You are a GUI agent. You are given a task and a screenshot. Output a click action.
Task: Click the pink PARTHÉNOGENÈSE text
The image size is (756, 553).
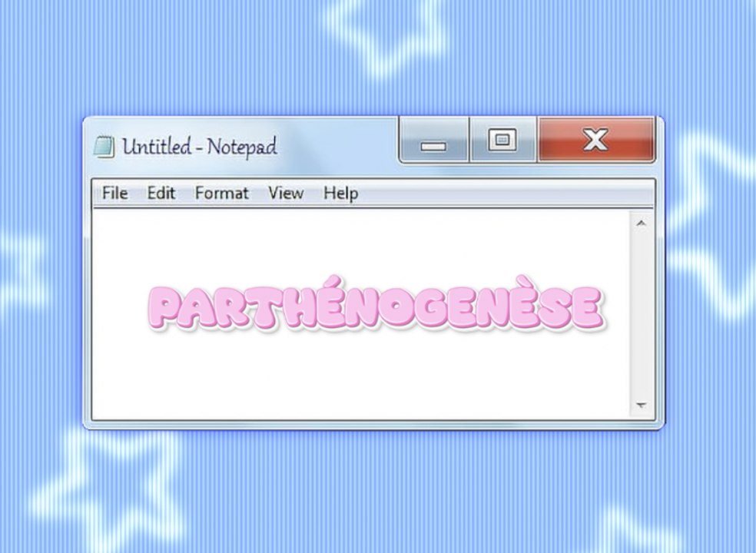click(376, 305)
